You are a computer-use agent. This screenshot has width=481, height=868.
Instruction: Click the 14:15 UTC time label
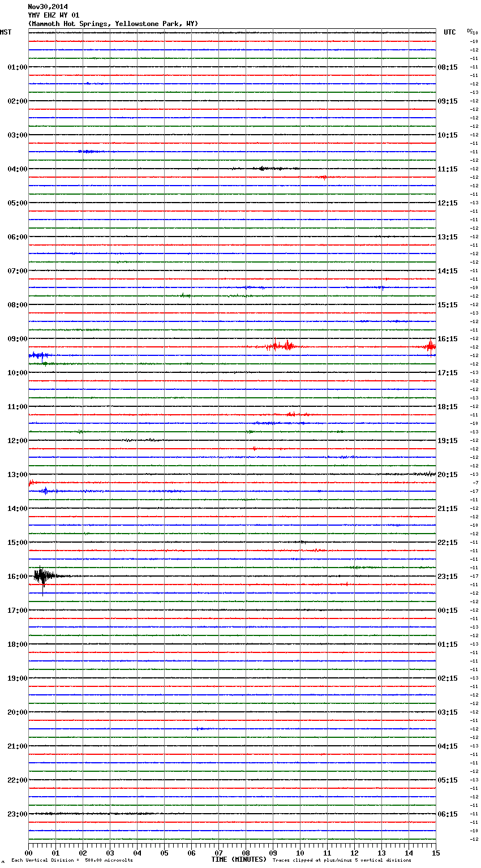tap(448, 271)
